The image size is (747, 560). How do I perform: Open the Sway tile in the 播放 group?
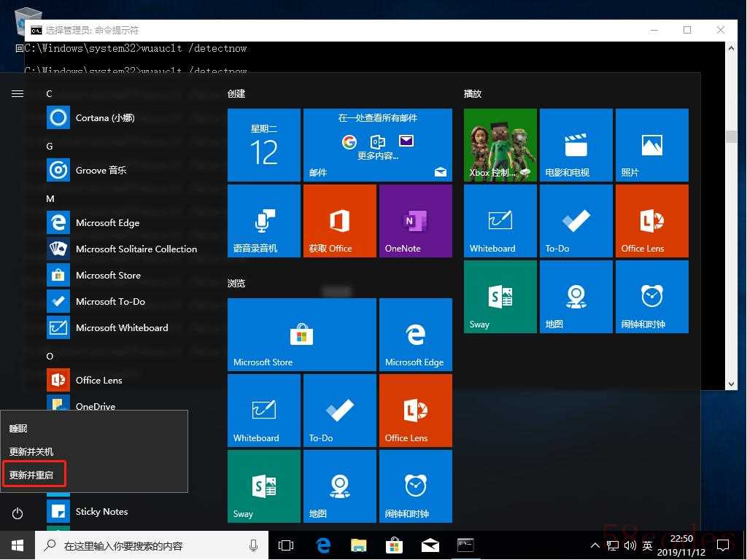pyautogui.click(x=500, y=297)
